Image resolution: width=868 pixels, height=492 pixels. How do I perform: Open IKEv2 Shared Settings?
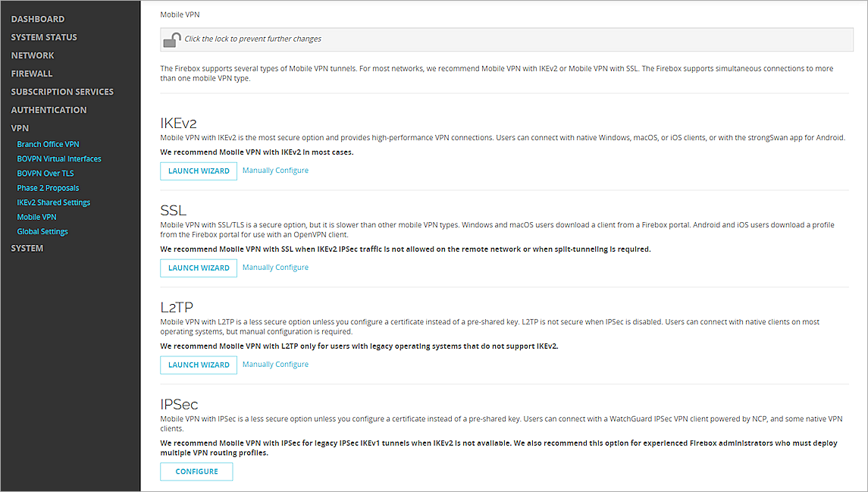54,202
